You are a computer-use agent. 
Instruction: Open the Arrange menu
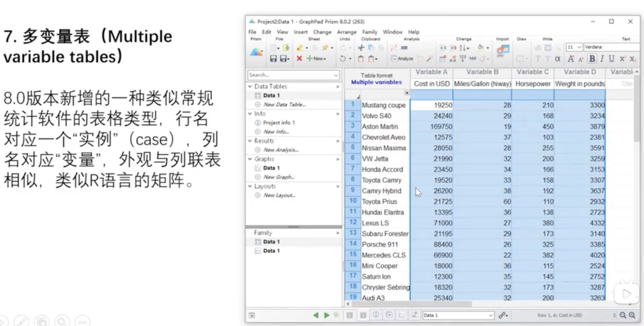click(347, 32)
